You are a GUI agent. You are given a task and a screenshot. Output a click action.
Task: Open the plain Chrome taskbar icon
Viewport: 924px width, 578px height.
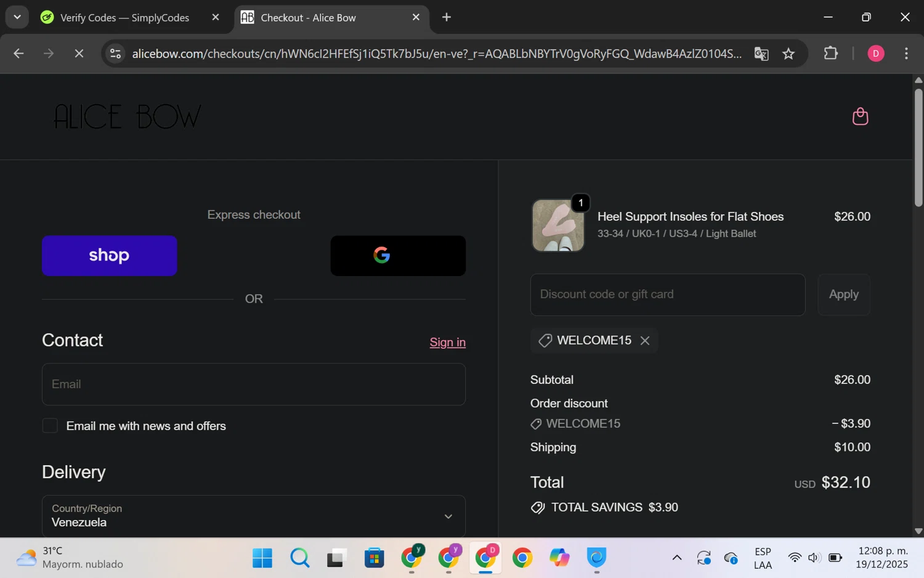[x=522, y=558]
